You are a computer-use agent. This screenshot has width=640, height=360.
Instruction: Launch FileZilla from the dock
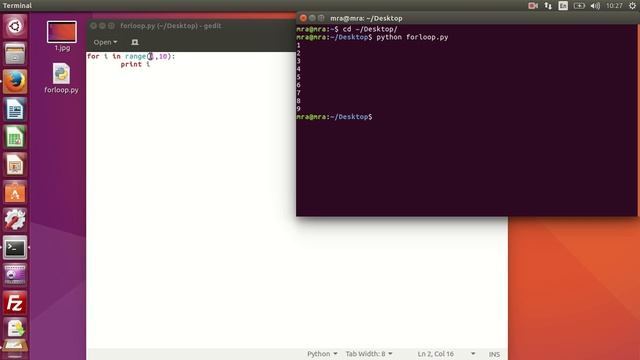[x=15, y=303]
